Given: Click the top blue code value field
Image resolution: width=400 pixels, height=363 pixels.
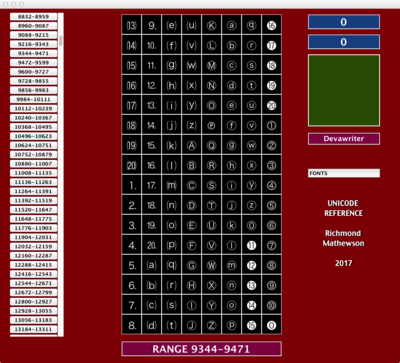Looking at the screenshot, I should pos(344,22).
